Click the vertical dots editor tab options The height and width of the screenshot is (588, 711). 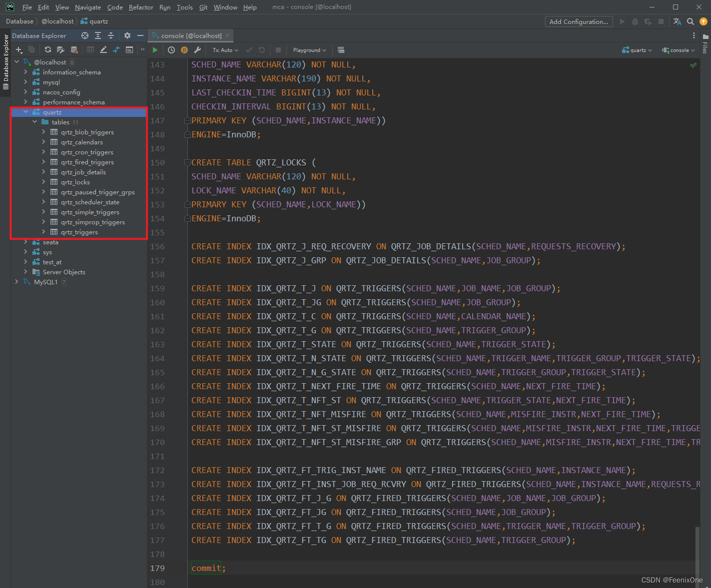point(694,35)
